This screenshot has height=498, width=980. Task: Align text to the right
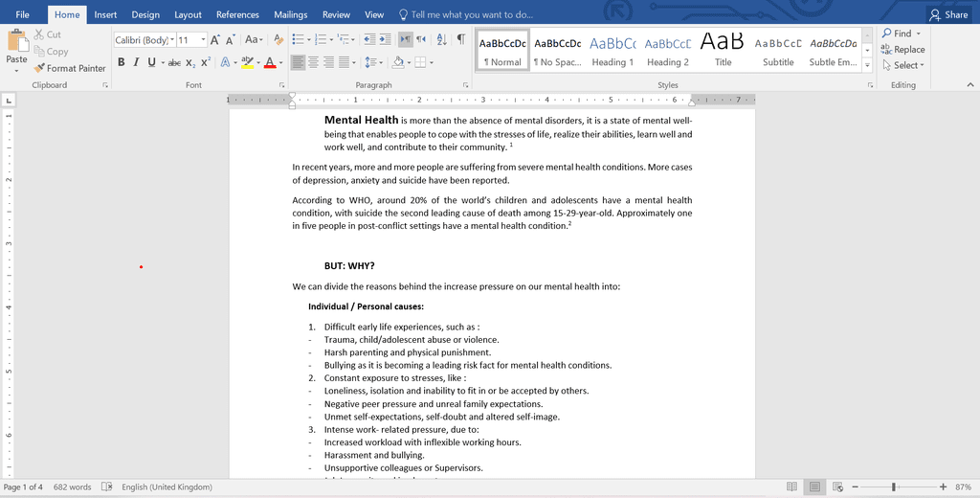coord(328,62)
